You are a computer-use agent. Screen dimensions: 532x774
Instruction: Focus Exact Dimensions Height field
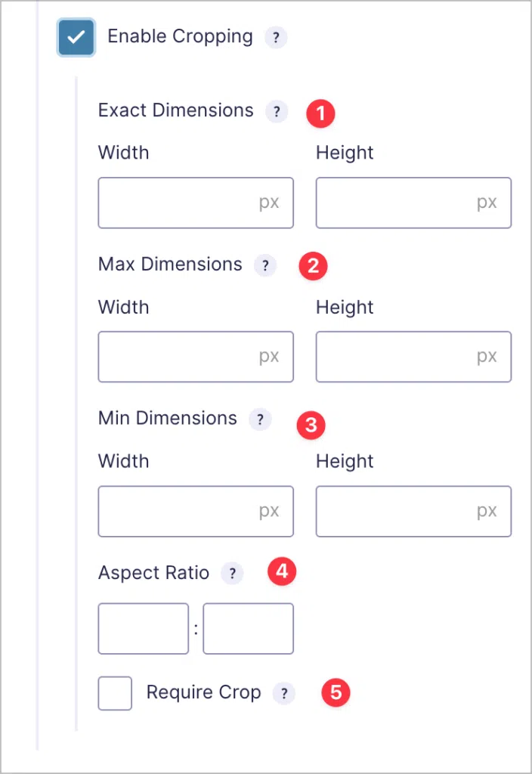tap(413, 203)
